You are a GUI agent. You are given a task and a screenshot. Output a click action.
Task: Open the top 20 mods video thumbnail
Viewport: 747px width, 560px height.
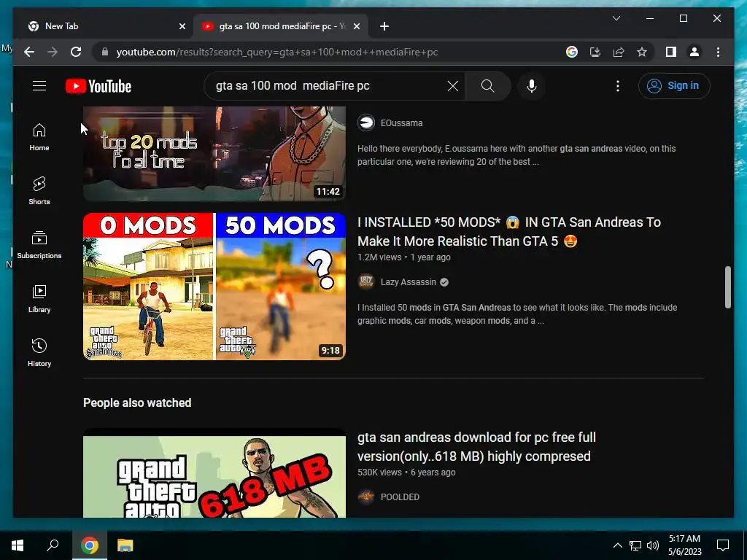(214, 153)
